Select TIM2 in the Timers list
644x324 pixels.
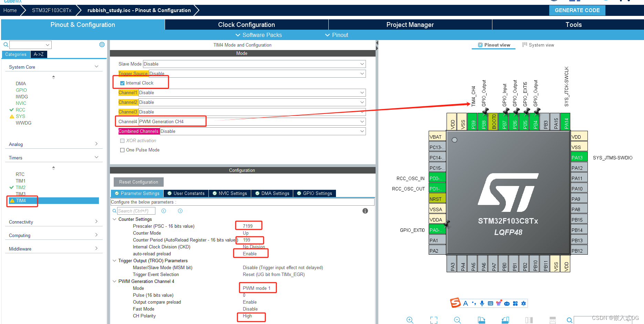pos(20,187)
